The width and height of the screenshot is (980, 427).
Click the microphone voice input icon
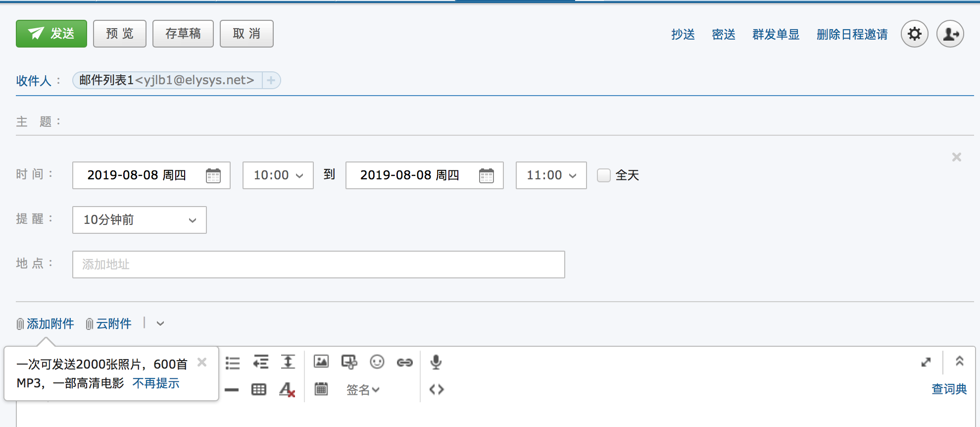tap(436, 362)
